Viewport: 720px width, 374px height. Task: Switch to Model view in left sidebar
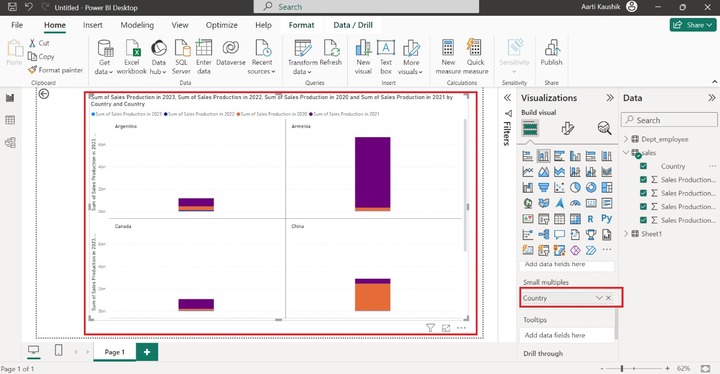(10, 142)
